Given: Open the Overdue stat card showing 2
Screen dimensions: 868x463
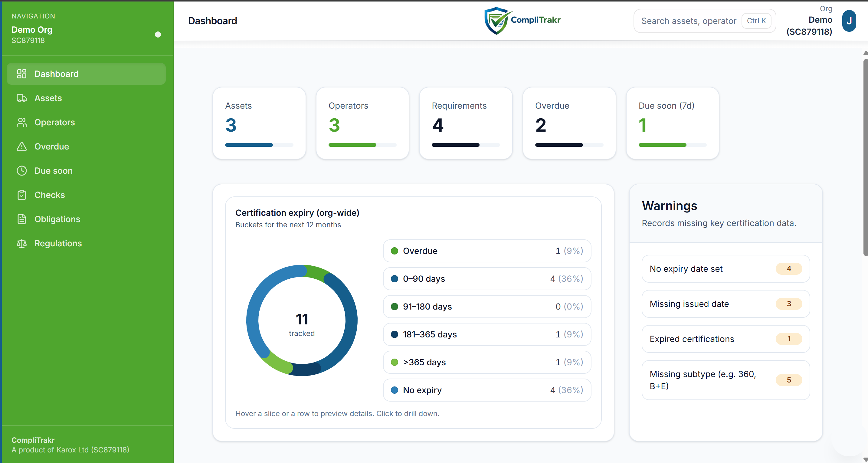Looking at the screenshot, I should (569, 123).
